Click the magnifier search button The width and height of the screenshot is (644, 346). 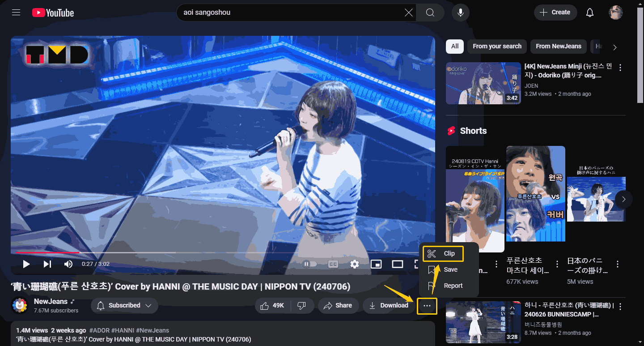coord(430,13)
